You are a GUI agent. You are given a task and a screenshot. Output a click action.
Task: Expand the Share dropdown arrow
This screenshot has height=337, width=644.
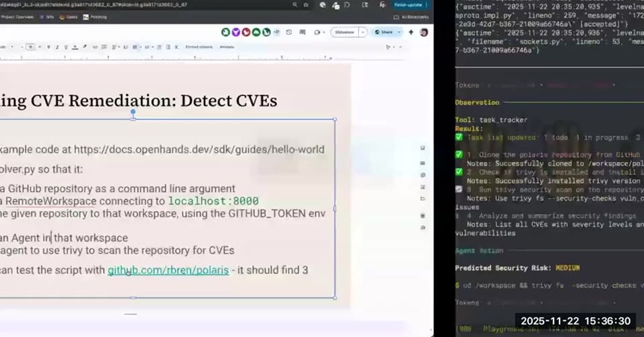pyautogui.click(x=398, y=32)
